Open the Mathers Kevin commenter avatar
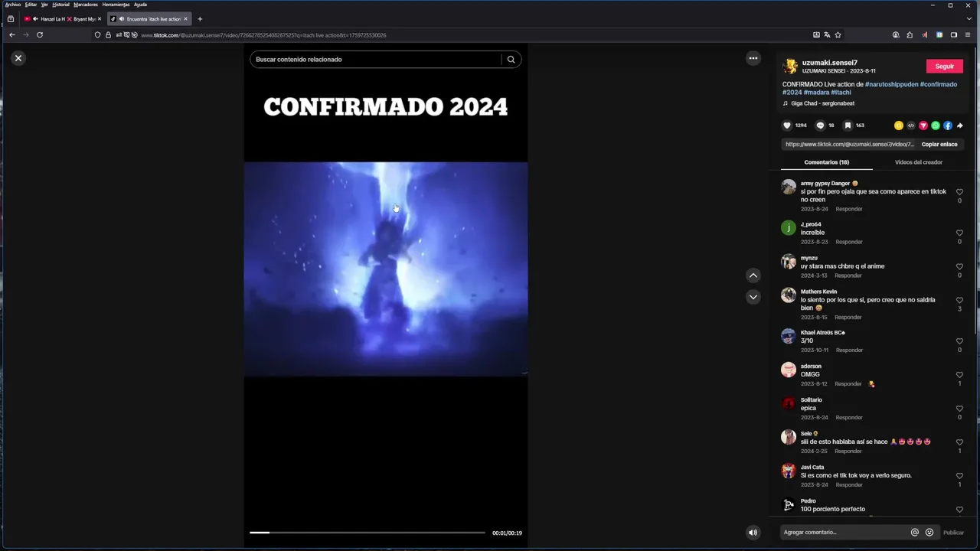The image size is (980, 551). coord(789,295)
